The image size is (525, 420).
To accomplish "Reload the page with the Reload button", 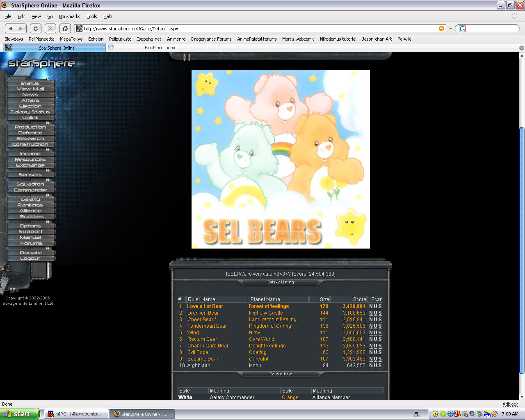I will (36, 29).
